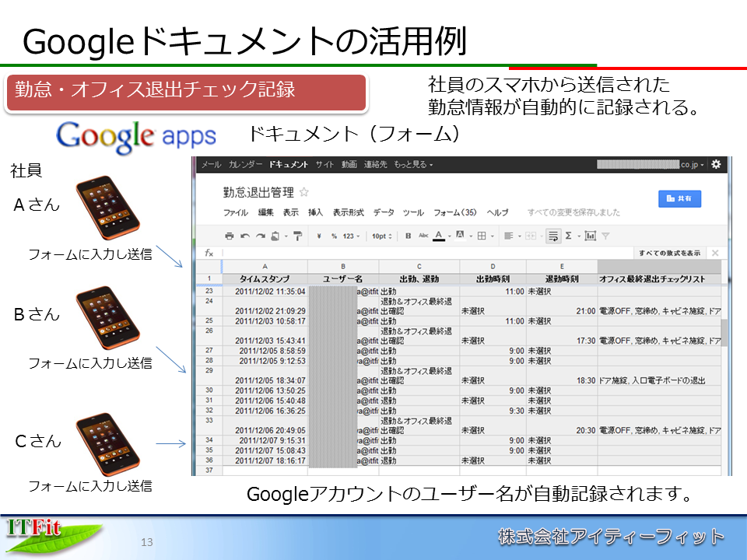Click the cell borders icon
The image size is (747, 560).
482,236
